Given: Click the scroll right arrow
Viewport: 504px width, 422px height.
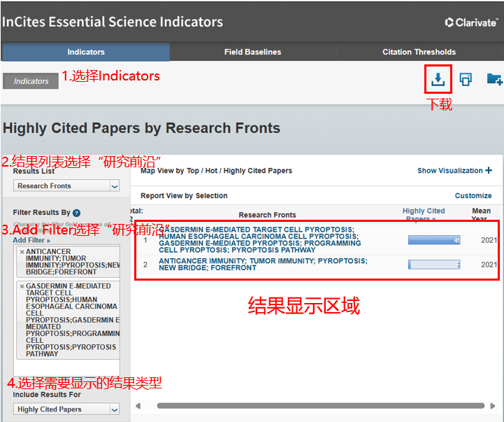Looking at the screenshot, I should (493, 406).
